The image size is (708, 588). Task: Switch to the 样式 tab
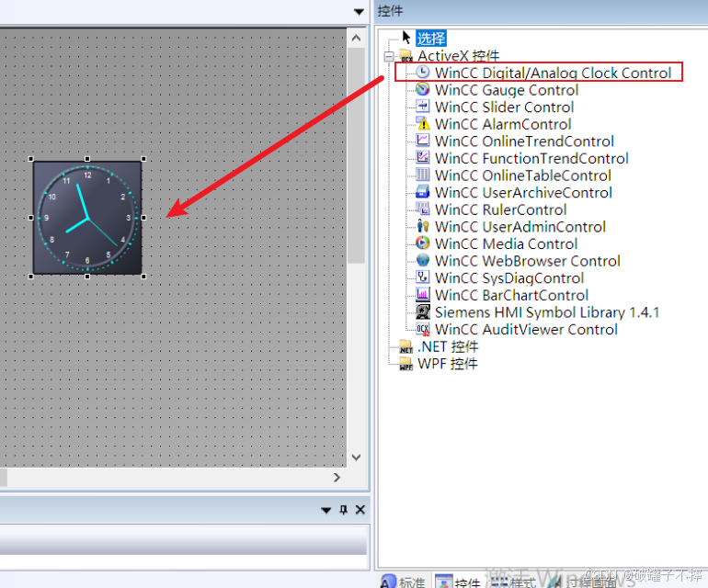coord(513,582)
